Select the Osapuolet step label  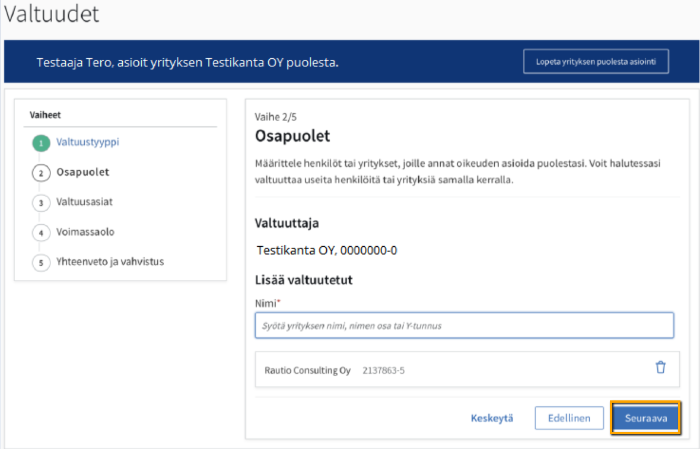point(82,172)
